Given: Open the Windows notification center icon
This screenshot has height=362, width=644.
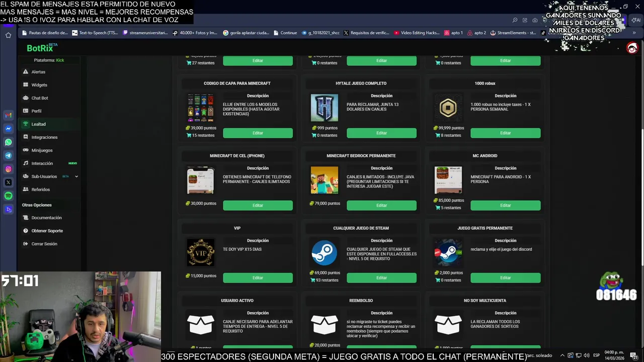Looking at the screenshot, I should click(633, 355).
